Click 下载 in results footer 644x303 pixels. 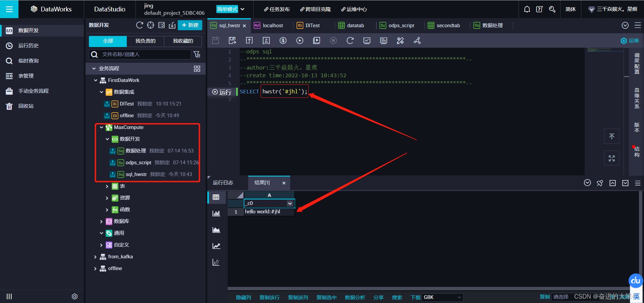pyautogui.click(x=415, y=297)
